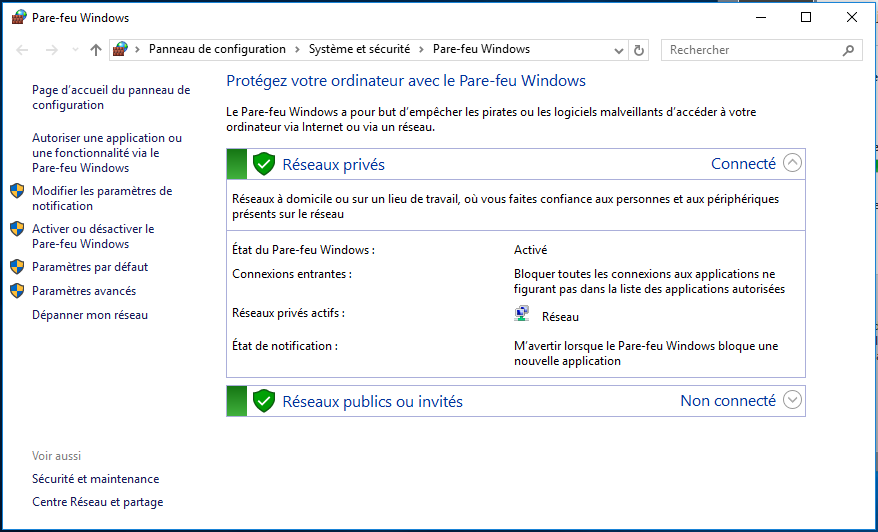Click the back navigation arrow
Screen dimensions: 878x532
[22, 50]
